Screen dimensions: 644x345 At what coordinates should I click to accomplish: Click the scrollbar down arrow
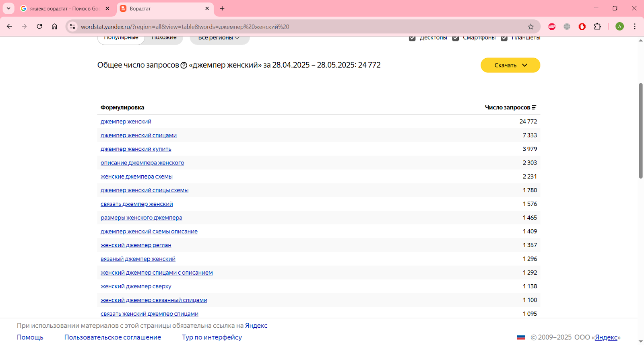(641, 341)
